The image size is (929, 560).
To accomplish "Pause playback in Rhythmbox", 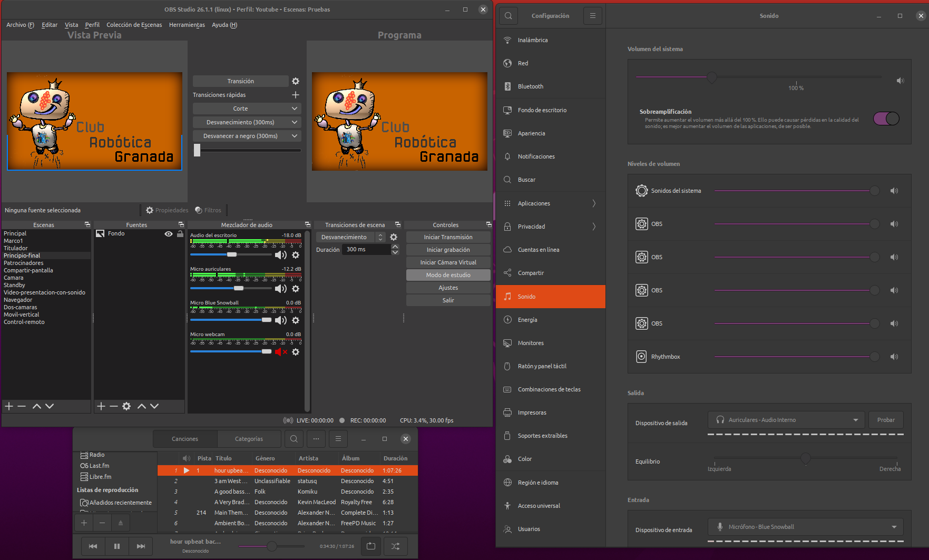I will click(117, 546).
